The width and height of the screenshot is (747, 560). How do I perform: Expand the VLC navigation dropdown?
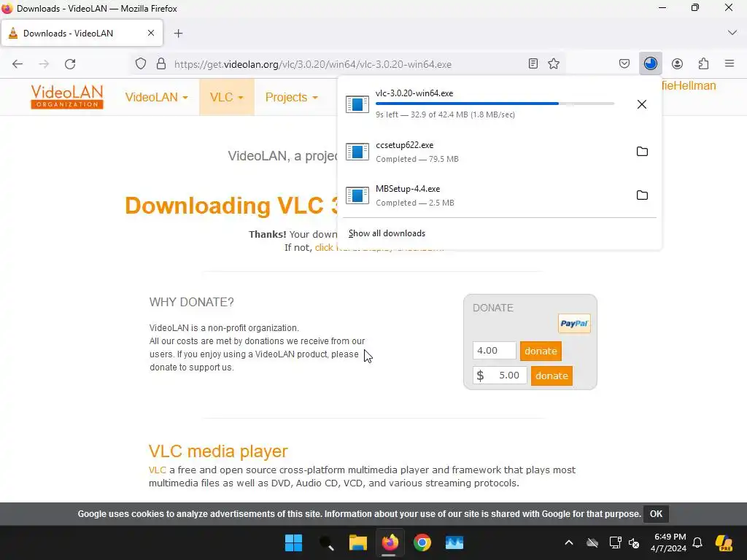tap(227, 97)
